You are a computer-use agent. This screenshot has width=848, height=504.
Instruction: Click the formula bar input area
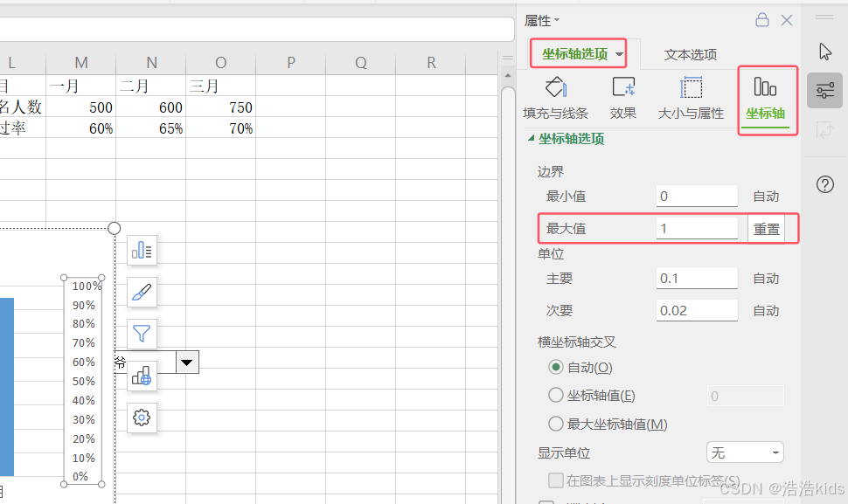point(257,29)
